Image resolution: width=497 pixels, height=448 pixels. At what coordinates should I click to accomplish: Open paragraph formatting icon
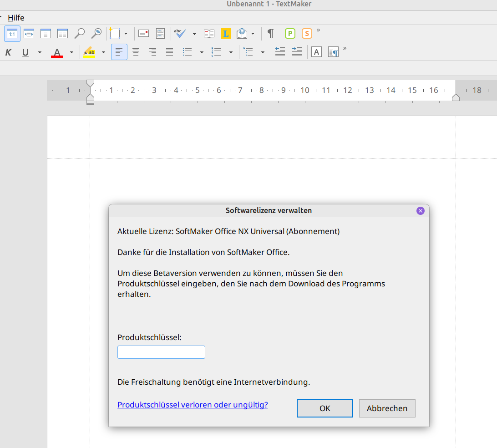[x=333, y=52]
